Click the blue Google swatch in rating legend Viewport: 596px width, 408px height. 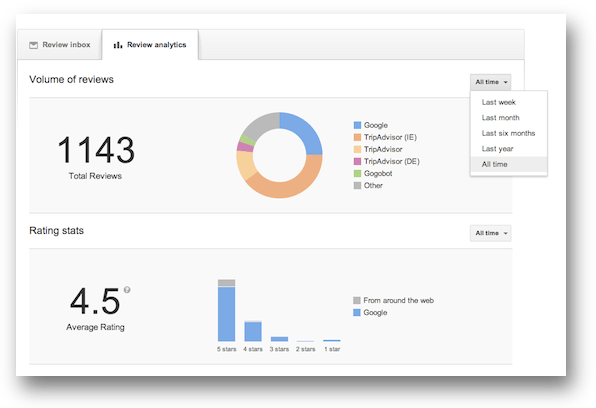(357, 313)
